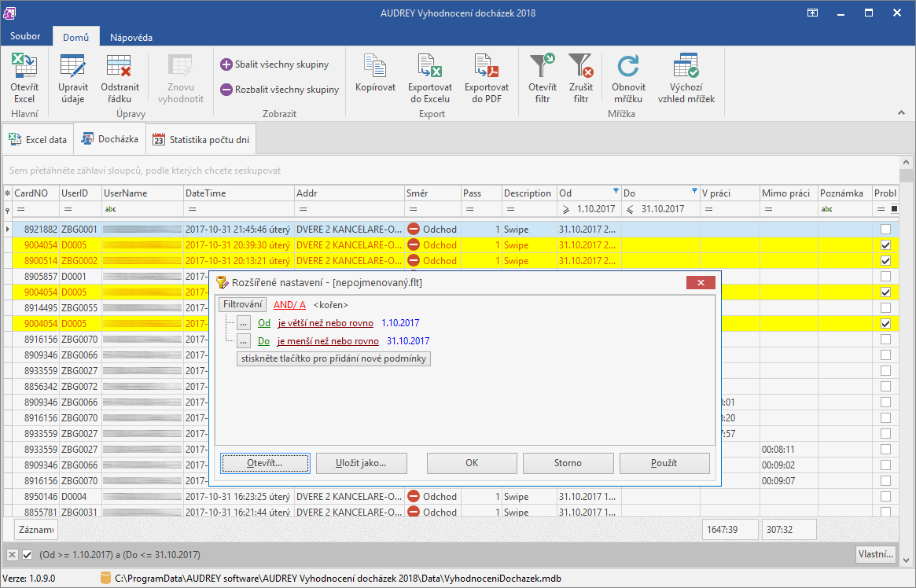Uncheck Probl box for 9004054 row at 20:39:30
916x588 pixels.
(885, 245)
